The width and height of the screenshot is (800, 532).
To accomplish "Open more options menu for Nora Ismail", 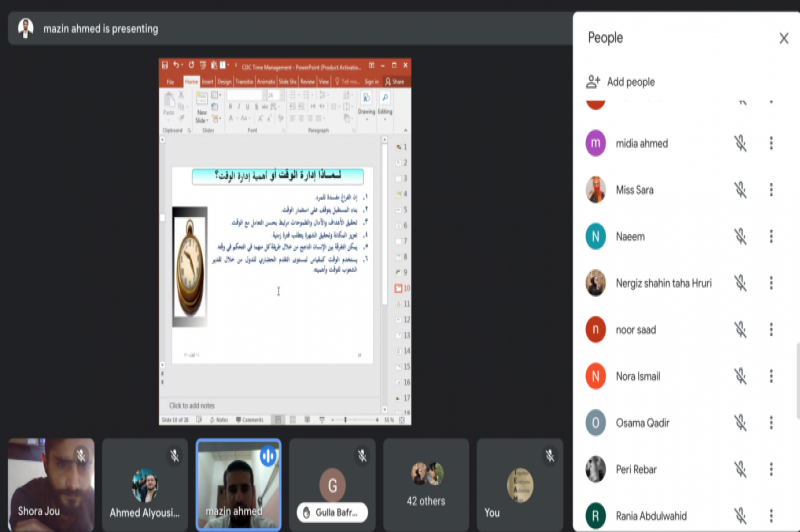I will coord(771,376).
